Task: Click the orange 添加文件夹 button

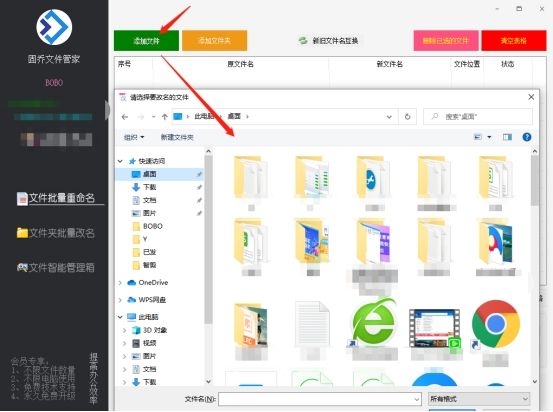Action: click(214, 41)
